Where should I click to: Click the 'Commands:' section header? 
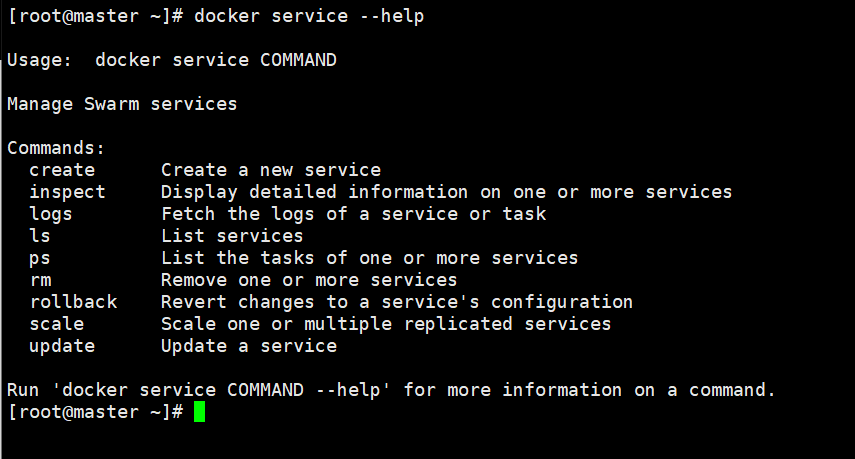56,148
